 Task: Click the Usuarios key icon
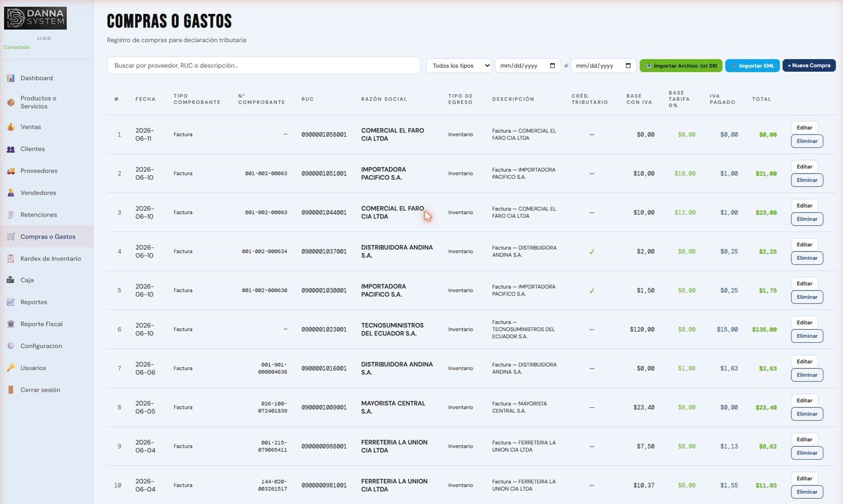click(11, 368)
